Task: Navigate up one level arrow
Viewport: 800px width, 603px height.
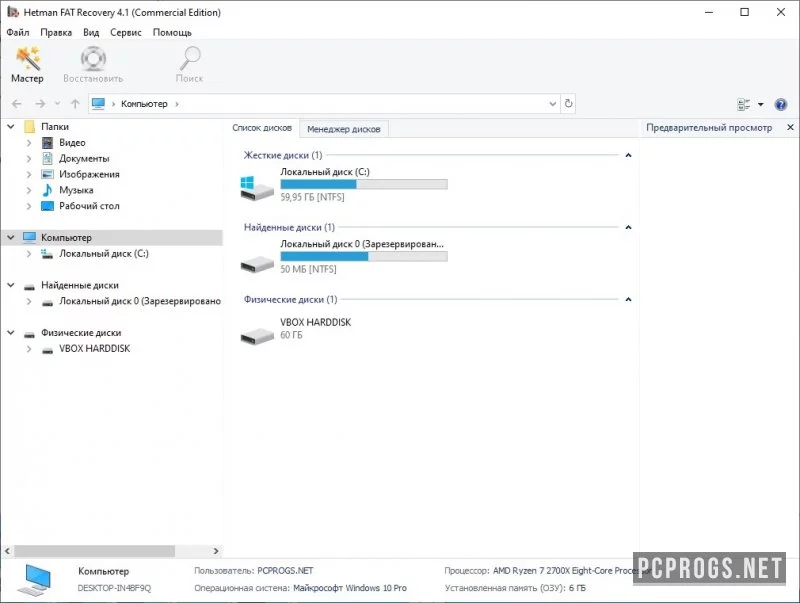Action: [x=75, y=104]
